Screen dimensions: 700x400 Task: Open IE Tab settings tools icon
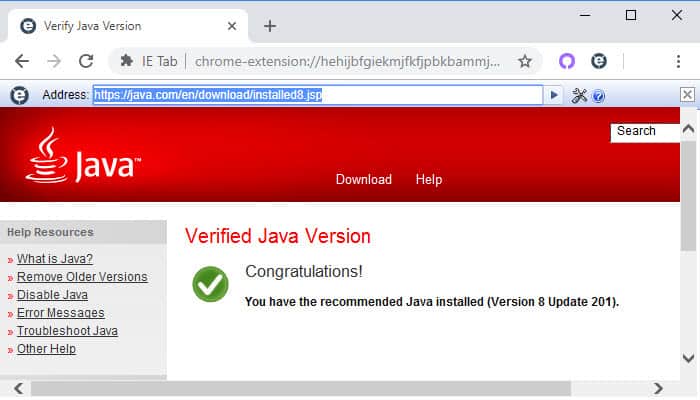coord(579,96)
